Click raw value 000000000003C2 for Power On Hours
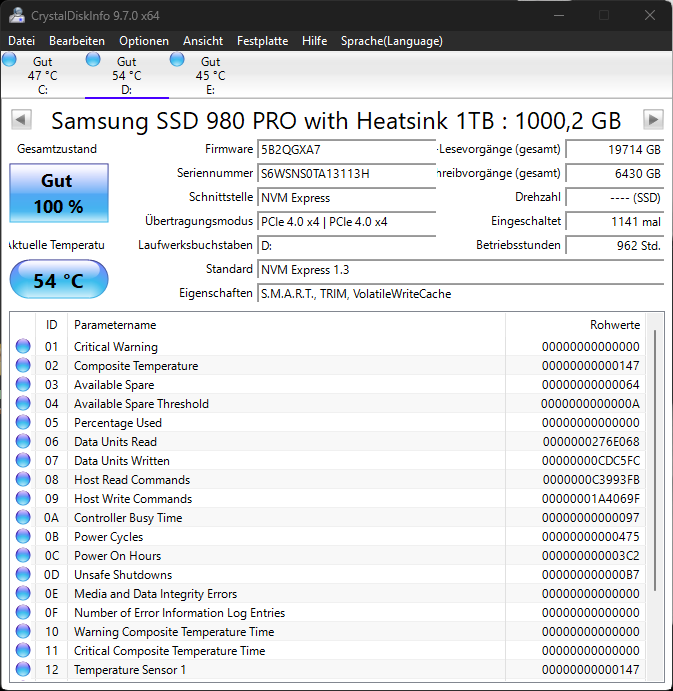 point(591,556)
